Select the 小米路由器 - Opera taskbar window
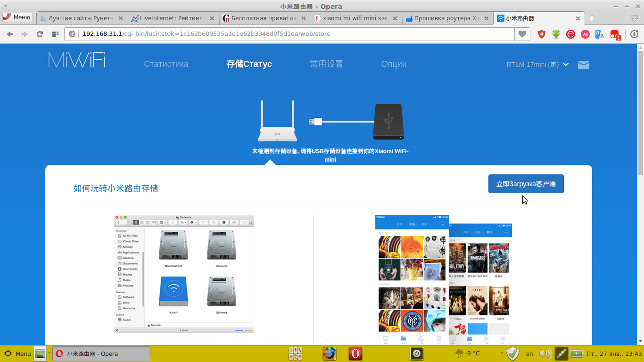 coord(101,354)
